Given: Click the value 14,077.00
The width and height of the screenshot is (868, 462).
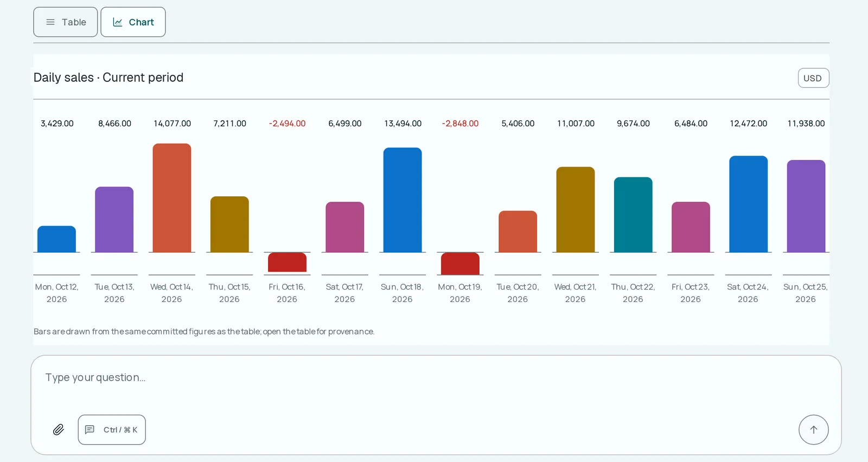Looking at the screenshot, I should pos(172,124).
